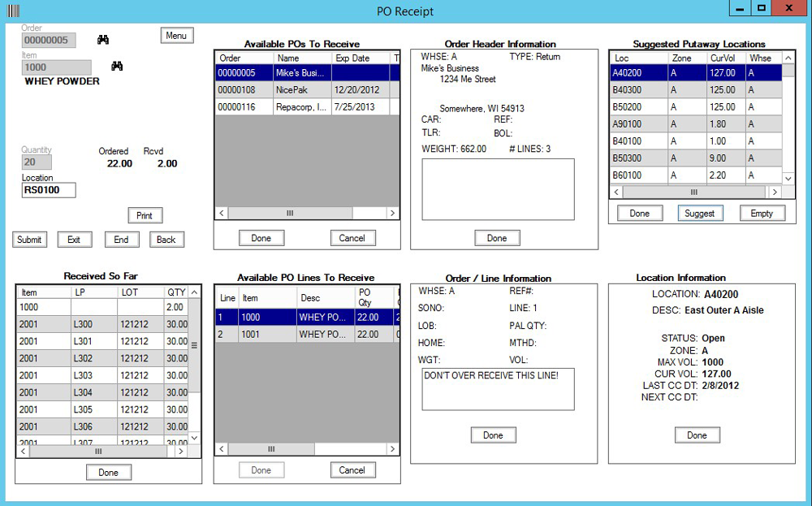This screenshot has height=506, width=812.
Task: Minimize the PO Receipt window
Action: pyautogui.click(x=740, y=8)
